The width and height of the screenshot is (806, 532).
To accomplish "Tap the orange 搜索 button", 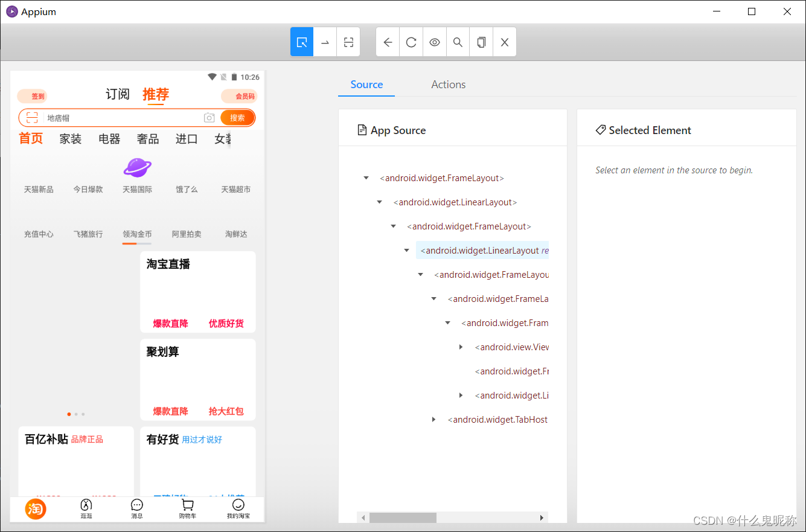I will click(x=237, y=118).
